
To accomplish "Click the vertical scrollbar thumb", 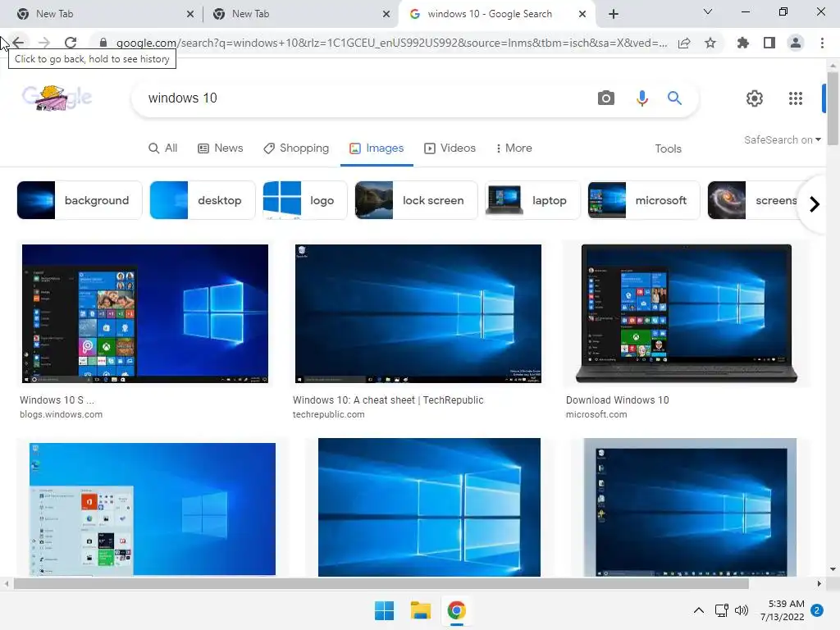I will (833, 109).
